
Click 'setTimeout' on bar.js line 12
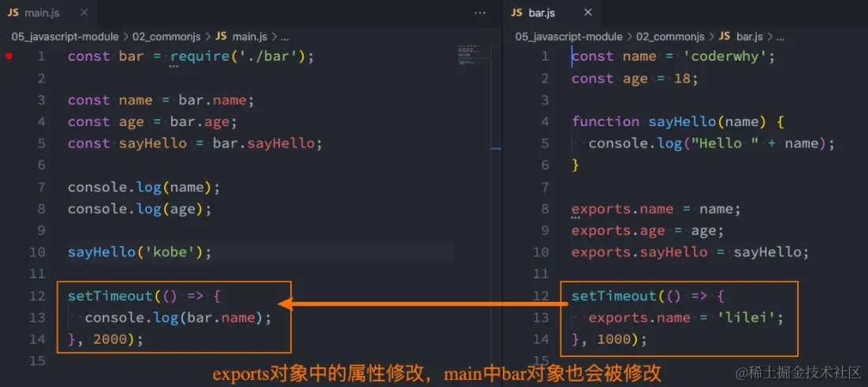click(613, 296)
